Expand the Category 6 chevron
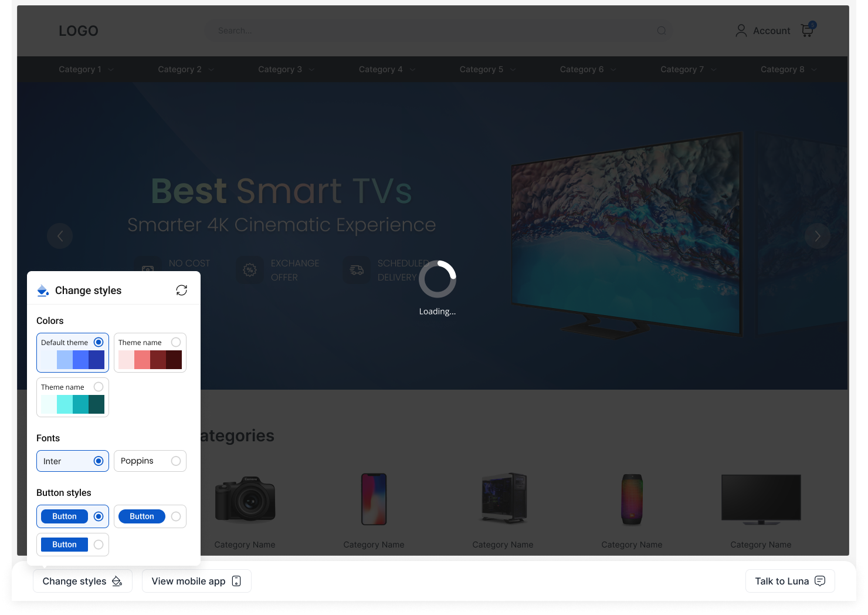 tap(613, 70)
